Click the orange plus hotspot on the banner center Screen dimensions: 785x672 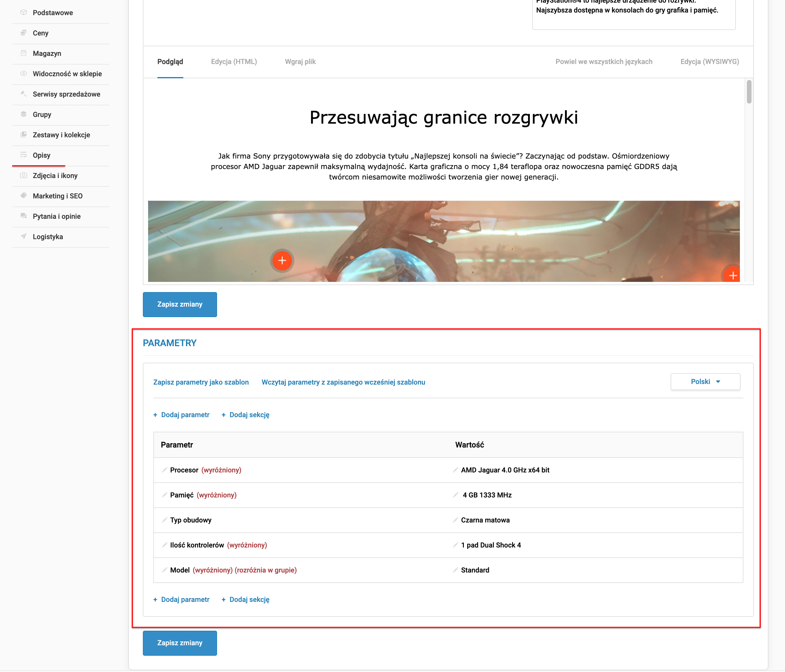pos(282,260)
